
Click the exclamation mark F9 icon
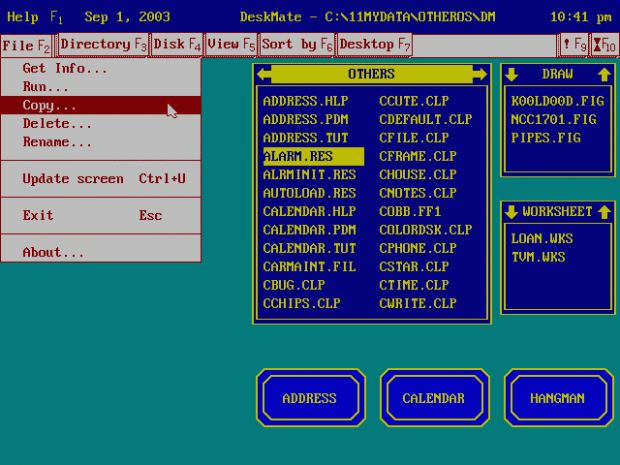click(573, 45)
